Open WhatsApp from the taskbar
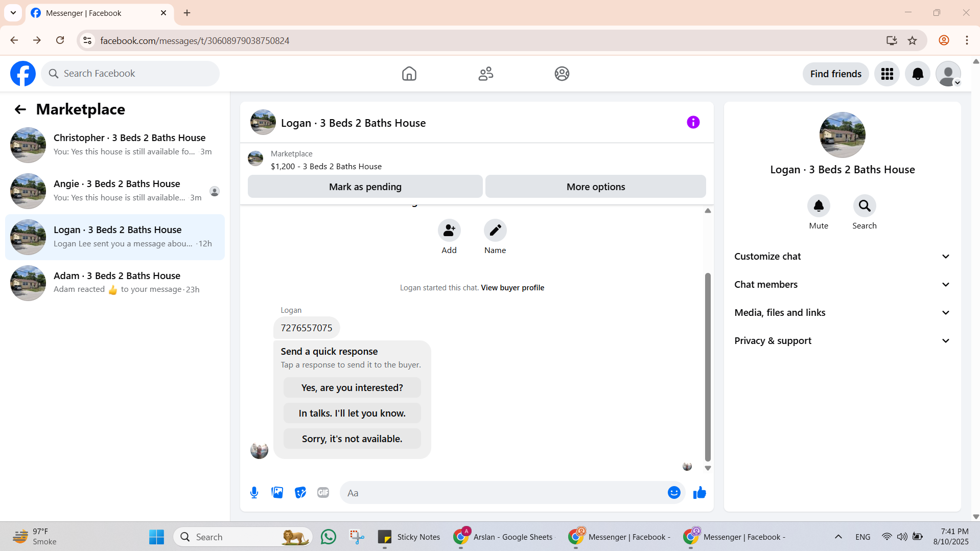Viewport: 980px width, 551px height. (328, 537)
